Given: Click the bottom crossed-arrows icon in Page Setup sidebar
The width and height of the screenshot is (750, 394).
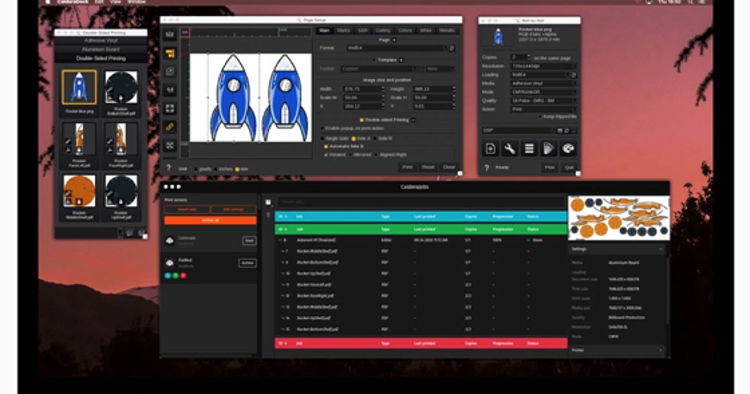Looking at the screenshot, I should [x=170, y=145].
